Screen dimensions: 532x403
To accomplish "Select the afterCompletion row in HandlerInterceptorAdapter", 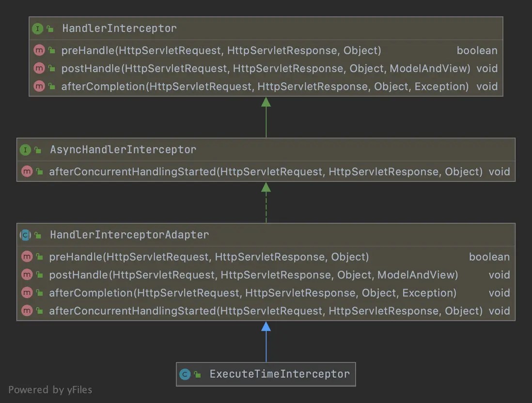I will click(266, 293).
